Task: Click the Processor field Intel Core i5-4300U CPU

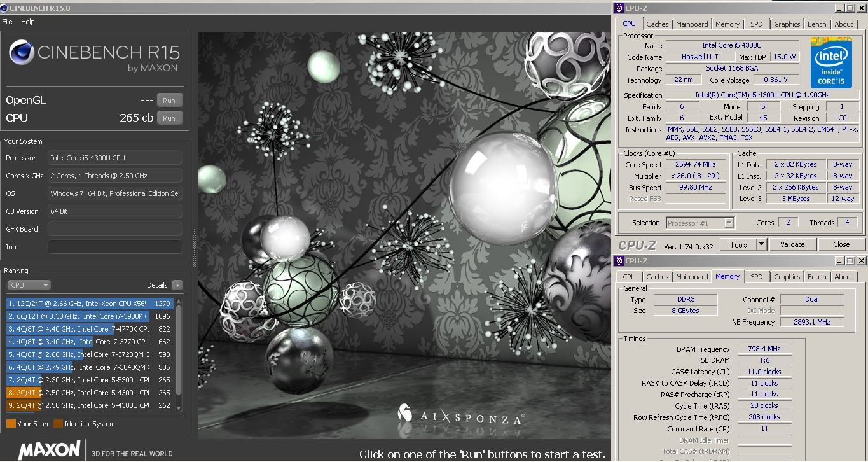Action: pos(114,158)
